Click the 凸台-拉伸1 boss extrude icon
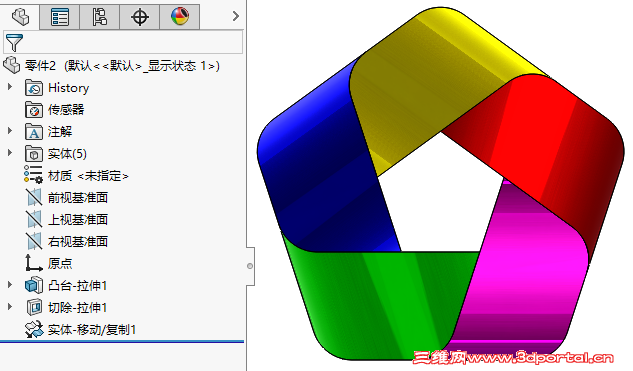633x371 pixels. pyautogui.click(x=34, y=285)
